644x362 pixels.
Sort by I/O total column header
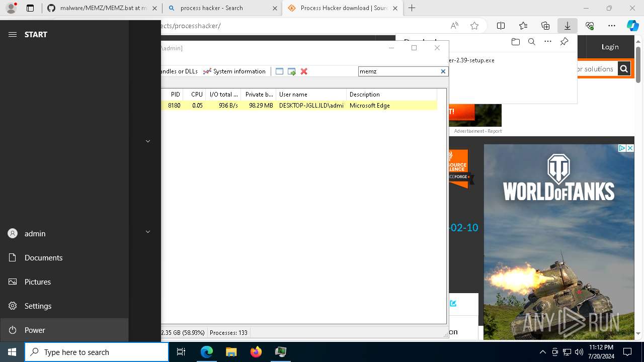coord(223,95)
